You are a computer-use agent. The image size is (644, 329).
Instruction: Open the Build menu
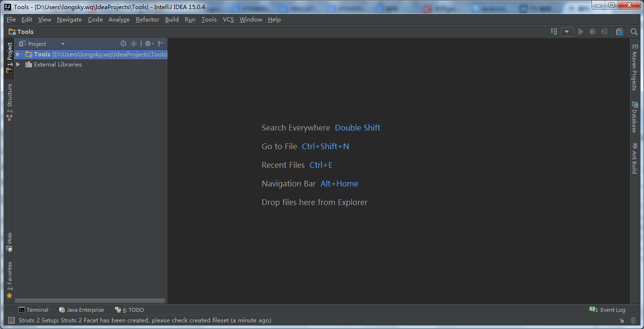[x=172, y=20]
